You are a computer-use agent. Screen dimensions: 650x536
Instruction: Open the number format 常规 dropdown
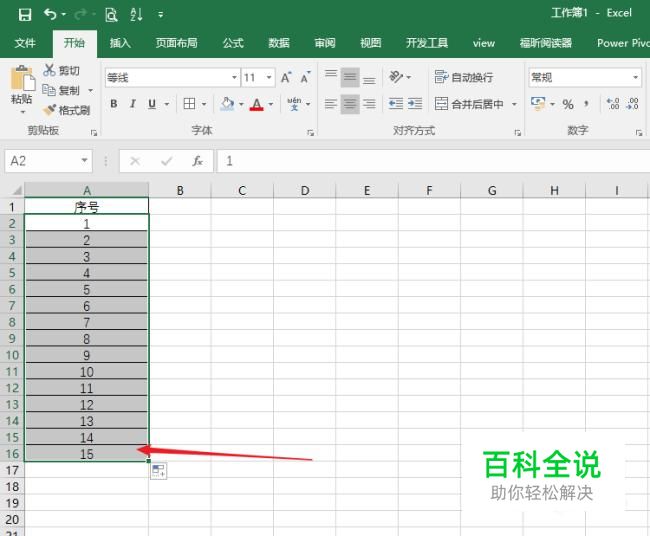[x=635, y=78]
